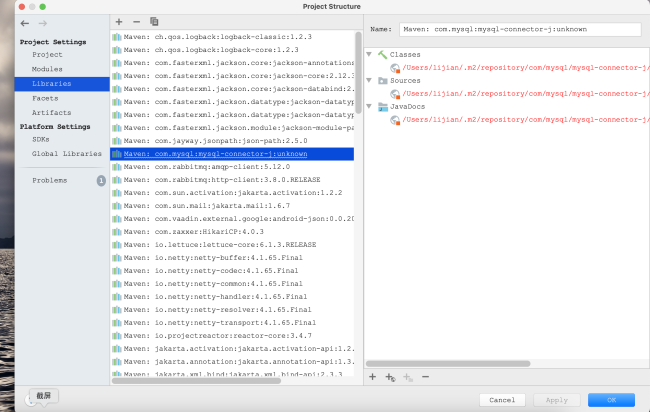Select android-json library
This screenshot has width=650, height=412.
tap(232, 219)
